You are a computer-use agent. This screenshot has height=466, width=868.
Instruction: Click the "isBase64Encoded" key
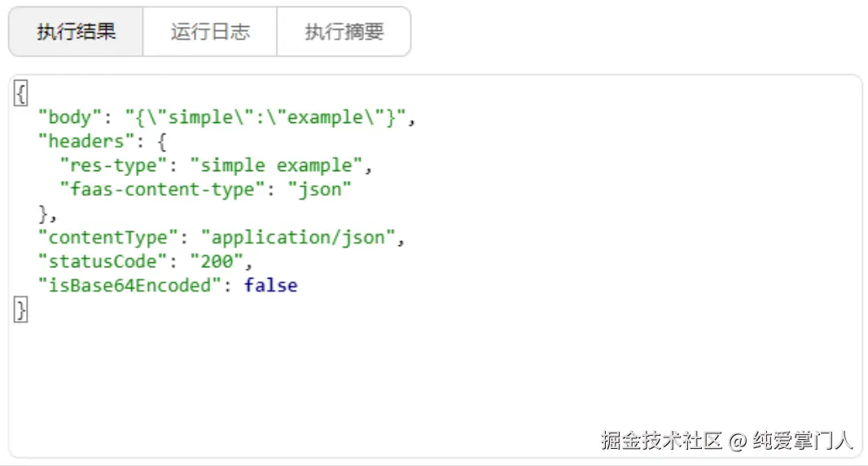129,285
